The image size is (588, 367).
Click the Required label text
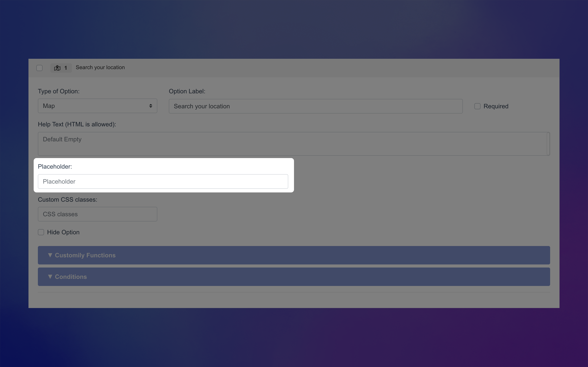pyautogui.click(x=496, y=106)
